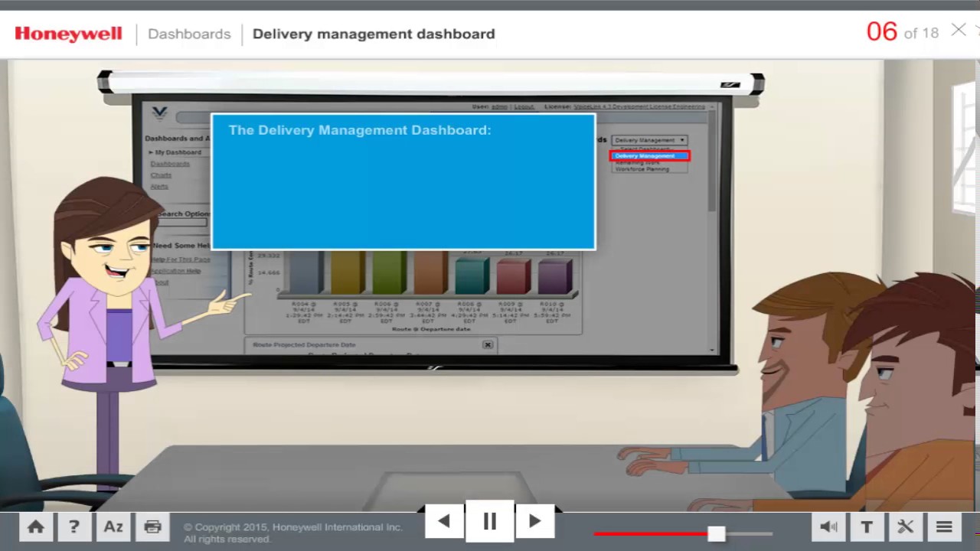Screen dimensions: 980x551
Task: Click the embedded screen's vertical scrollbar
Action: [712, 230]
